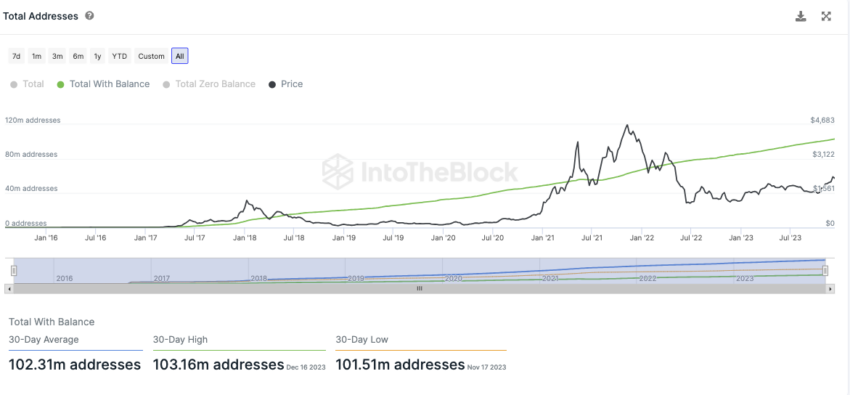850x395 pixels.
Task: Enable the Total Zero Balance series
Action: (209, 84)
